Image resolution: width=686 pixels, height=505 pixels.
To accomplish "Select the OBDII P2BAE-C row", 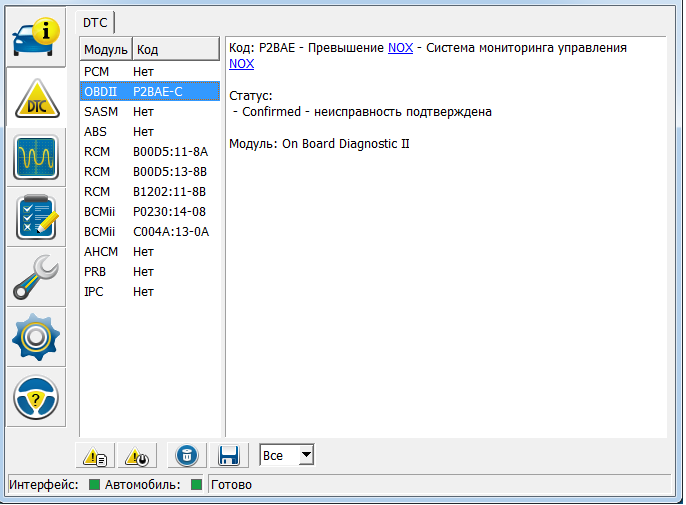I will point(150,91).
